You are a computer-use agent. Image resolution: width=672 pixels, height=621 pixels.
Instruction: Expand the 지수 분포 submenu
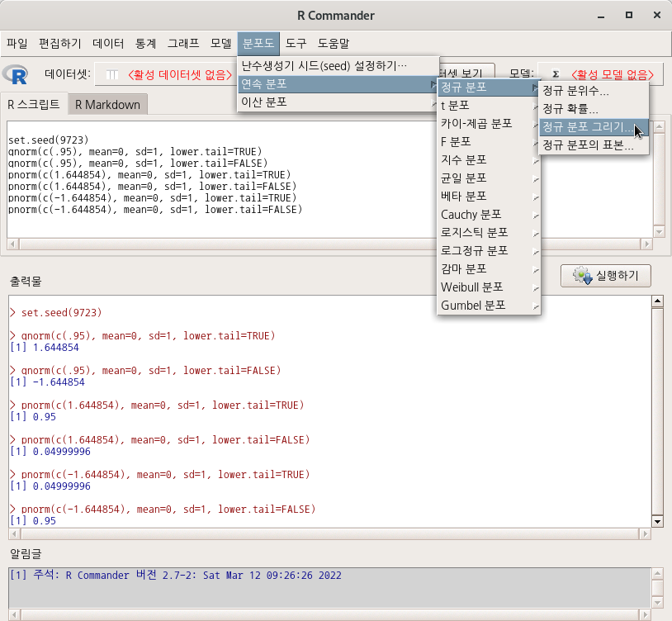[489, 160]
